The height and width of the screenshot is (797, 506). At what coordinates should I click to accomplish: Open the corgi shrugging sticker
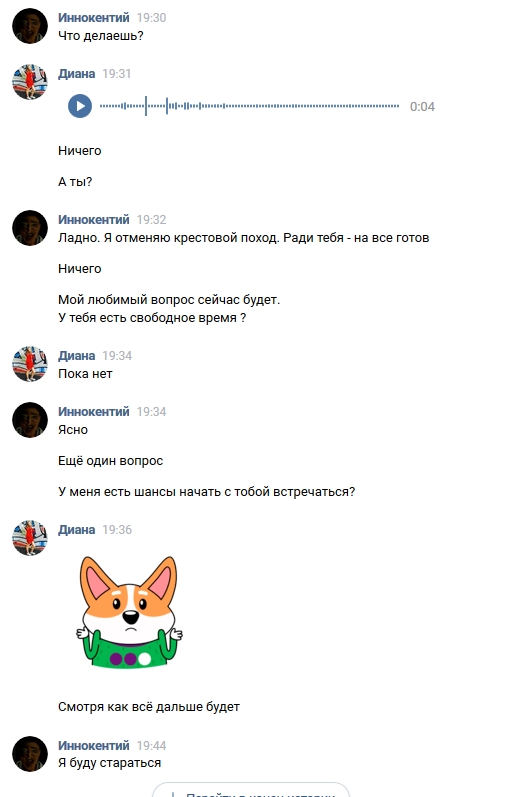[x=129, y=612]
